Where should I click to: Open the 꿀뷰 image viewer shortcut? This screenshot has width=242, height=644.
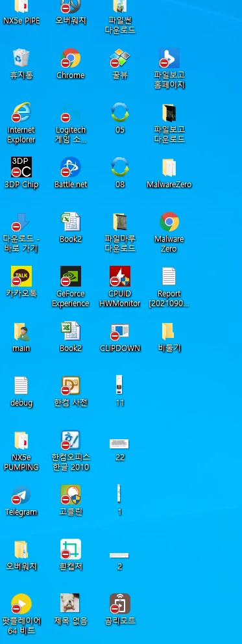(120, 58)
